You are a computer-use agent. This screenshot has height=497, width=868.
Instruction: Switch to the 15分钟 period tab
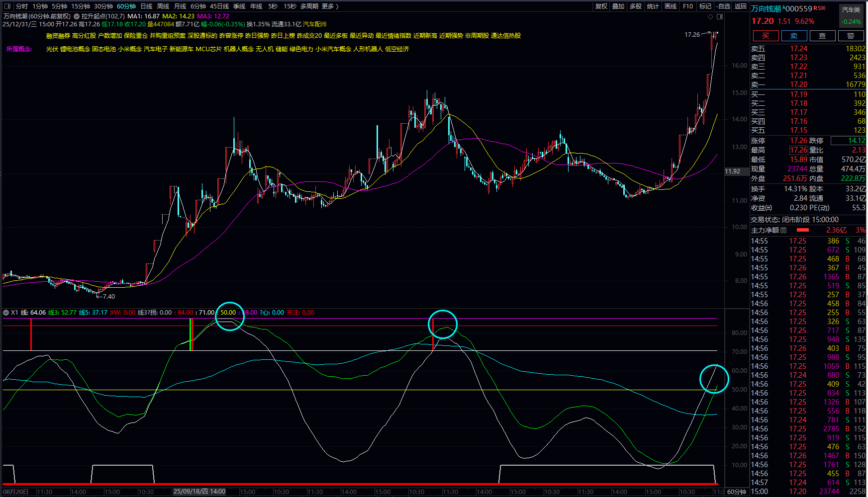coord(80,6)
